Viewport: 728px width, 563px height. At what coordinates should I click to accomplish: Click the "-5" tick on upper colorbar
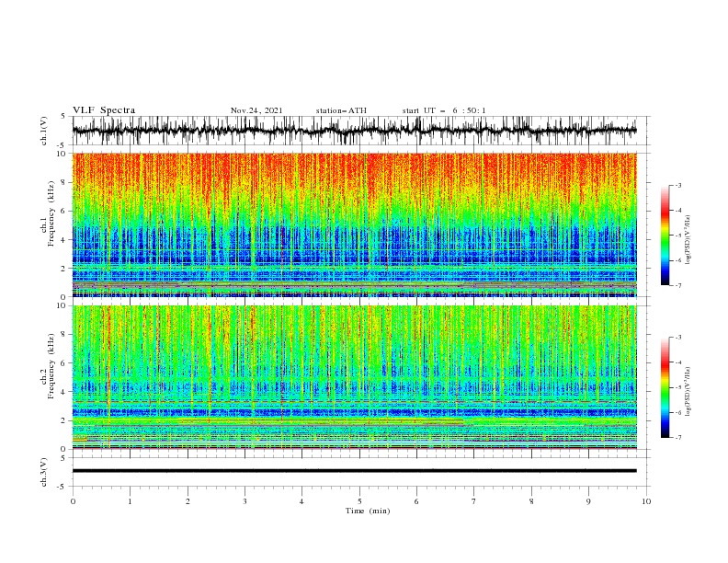coord(677,236)
